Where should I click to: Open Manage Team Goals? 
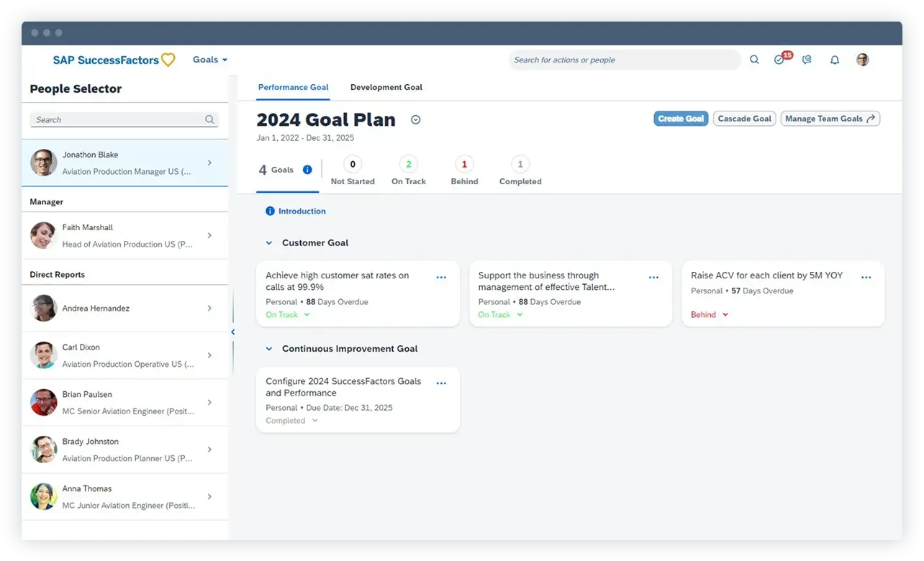point(830,118)
